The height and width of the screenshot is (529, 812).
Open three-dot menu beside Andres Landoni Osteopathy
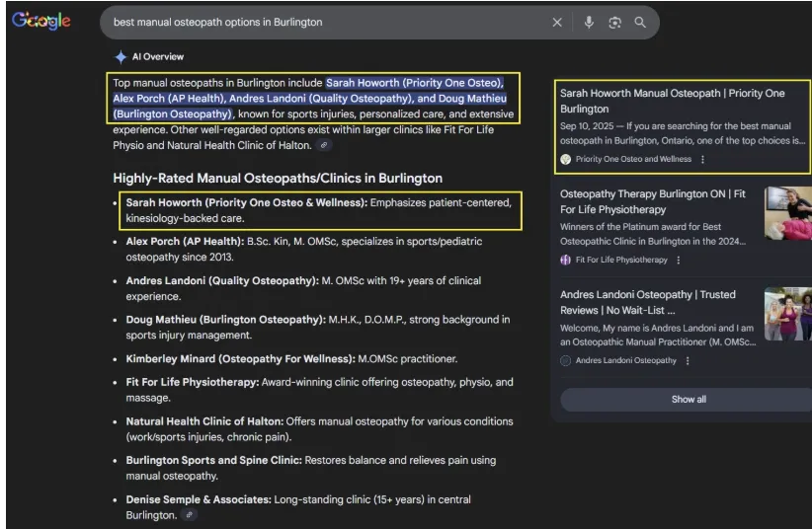click(x=688, y=360)
